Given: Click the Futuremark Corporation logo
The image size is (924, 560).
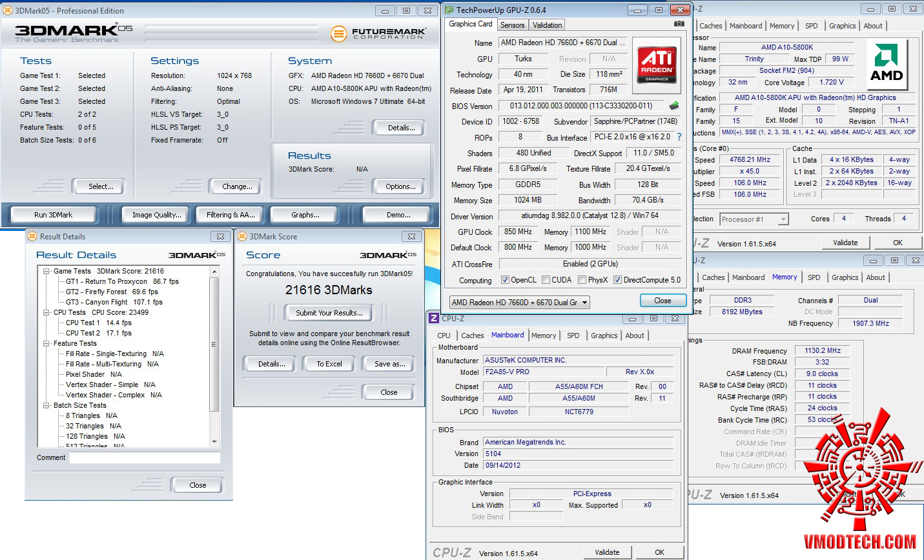Looking at the screenshot, I should 379,33.
